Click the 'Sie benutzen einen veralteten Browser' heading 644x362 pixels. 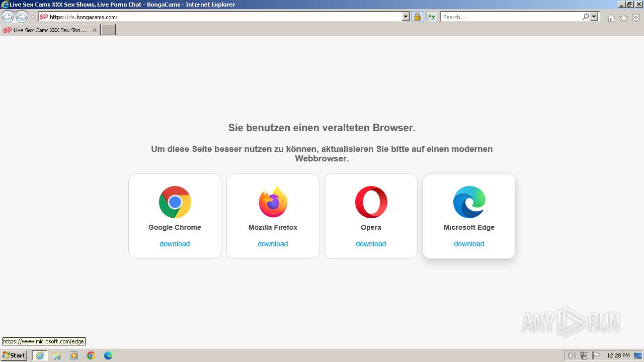coord(322,128)
